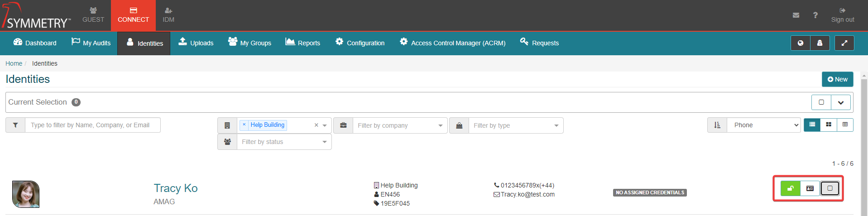The height and width of the screenshot is (216, 868).
Task: Click the Current Selection count badge
Action: point(76,102)
